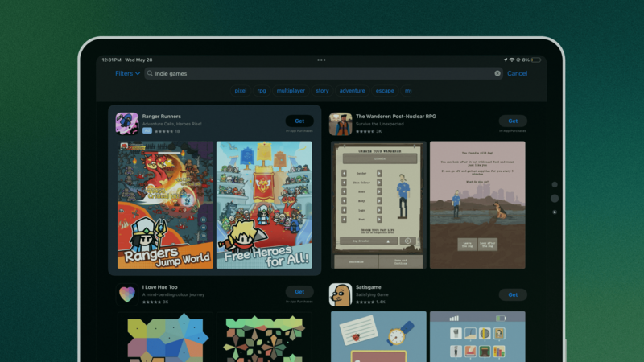Select the adventure suggestion chip
Screen dimensions: 644x362
(352, 91)
